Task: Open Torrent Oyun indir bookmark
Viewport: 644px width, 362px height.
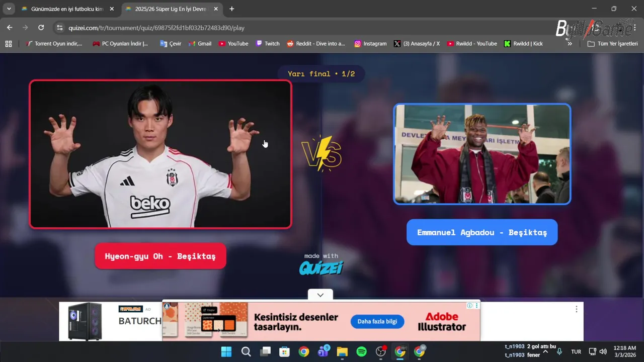Action: (x=54, y=44)
